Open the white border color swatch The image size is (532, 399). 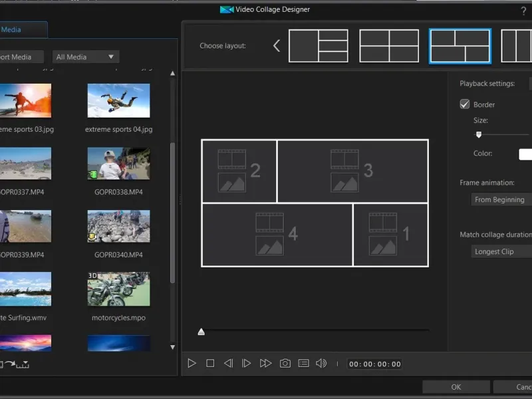pos(525,154)
